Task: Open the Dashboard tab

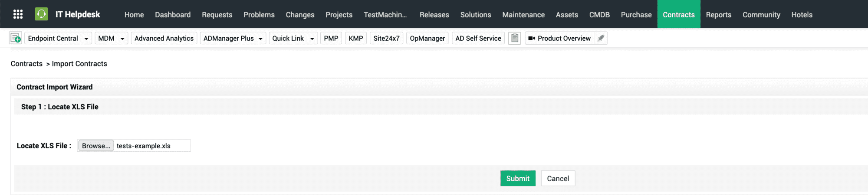Action: pyautogui.click(x=173, y=14)
